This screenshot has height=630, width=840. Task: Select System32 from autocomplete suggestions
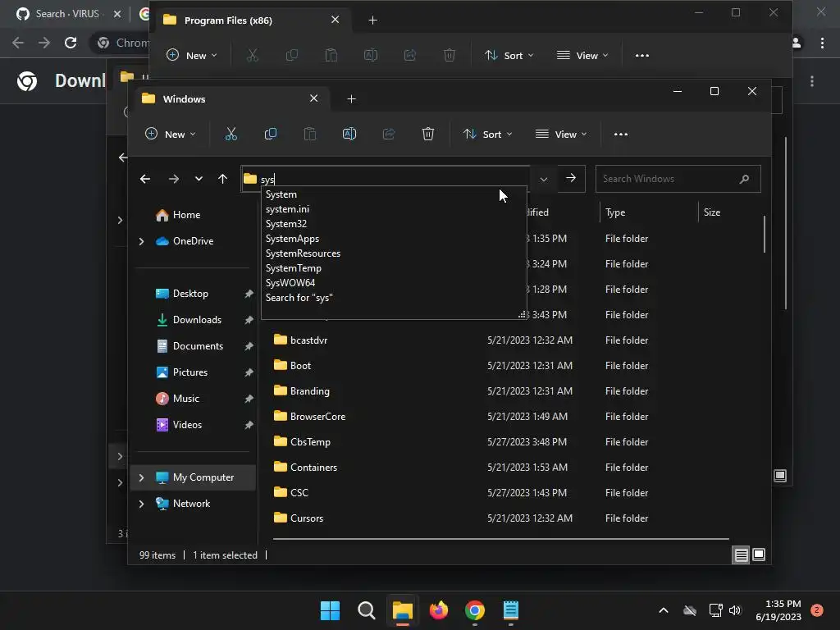394,224
